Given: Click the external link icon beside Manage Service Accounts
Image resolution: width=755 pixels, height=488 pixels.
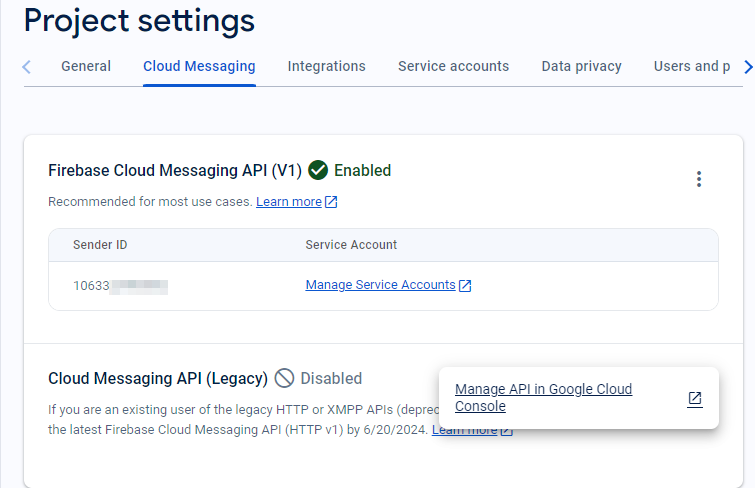Looking at the screenshot, I should tap(465, 286).
